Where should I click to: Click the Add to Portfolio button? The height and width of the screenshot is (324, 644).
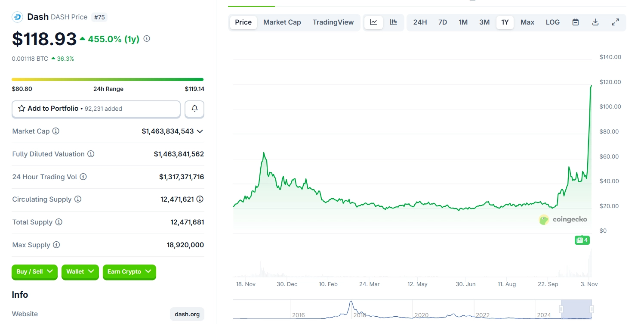[x=96, y=109]
